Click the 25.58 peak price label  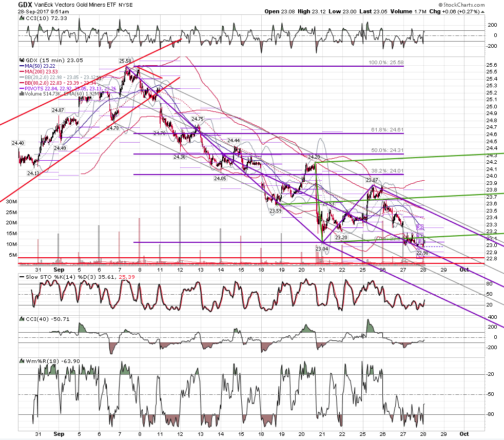125,61
